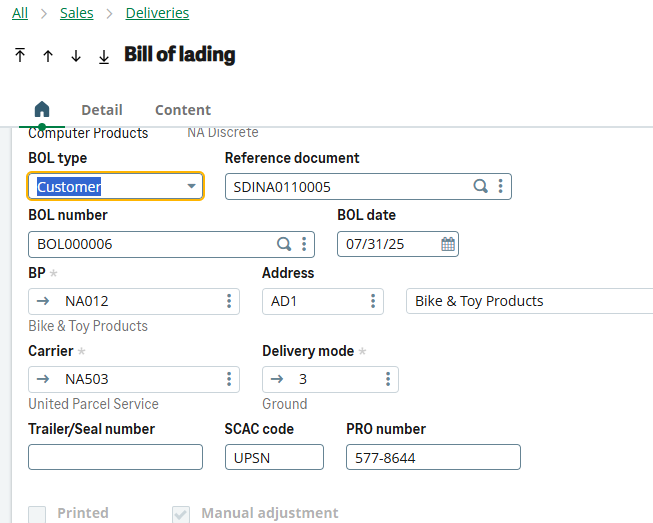Open actions menu for BP field
Image resolution: width=653 pixels, height=523 pixels.
[x=229, y=301]
